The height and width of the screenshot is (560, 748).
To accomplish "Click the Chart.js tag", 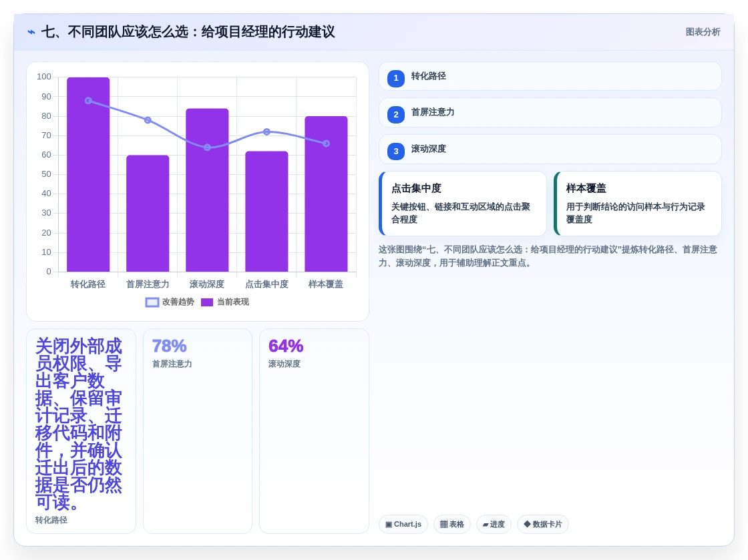I will click(x=403, y=524).
